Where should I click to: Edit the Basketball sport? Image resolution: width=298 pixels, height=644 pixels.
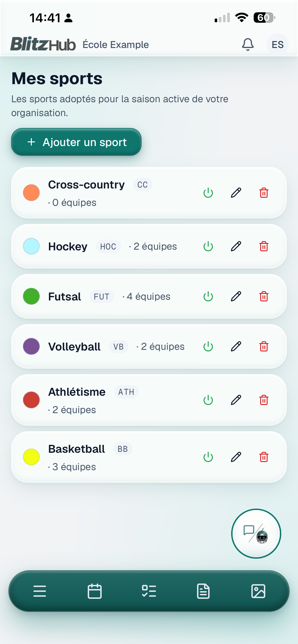coord(236,457)
